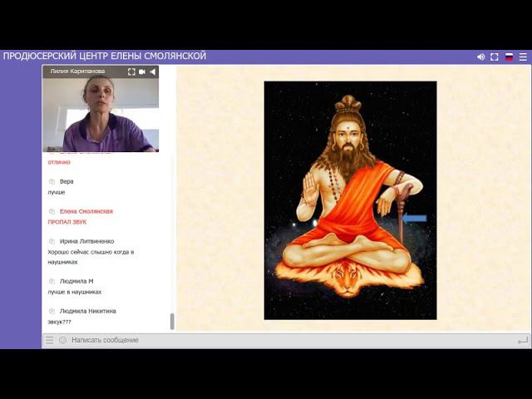The width and height of the screenshot is (532, 399).
Task: Click the message 'Хорошо сейчас слышно когда в'
Action: (x=91, y=252)
